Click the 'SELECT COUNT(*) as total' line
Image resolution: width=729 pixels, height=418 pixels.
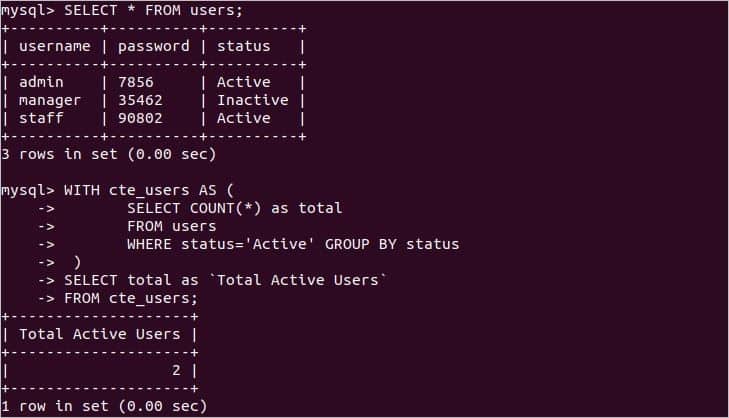pos(234,208)
